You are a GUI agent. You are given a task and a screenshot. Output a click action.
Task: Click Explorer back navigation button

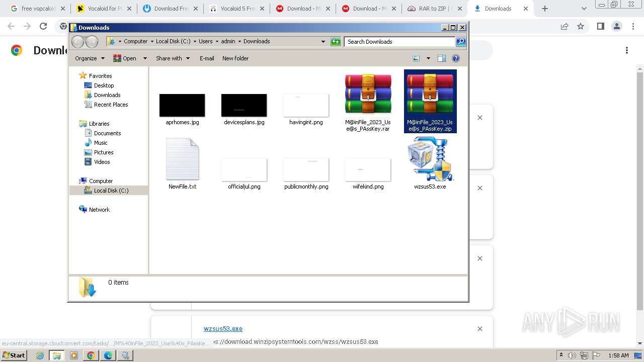pyautogui.click(x=77, y=42)
